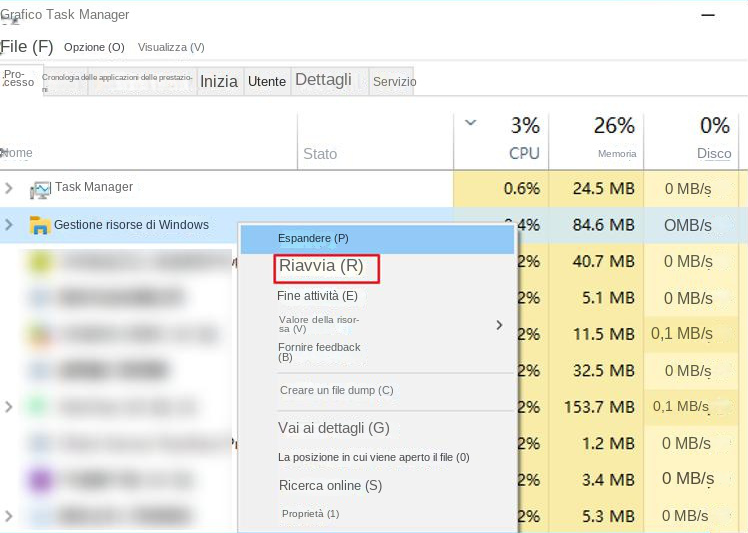Click the 153.7 MB memory value

[599, 407]
